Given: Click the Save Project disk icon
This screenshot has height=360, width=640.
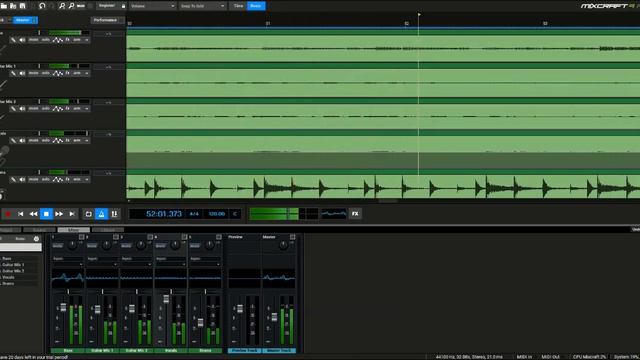Looking at the screenshot, I should pyautogui.click(x=22, y=6).
